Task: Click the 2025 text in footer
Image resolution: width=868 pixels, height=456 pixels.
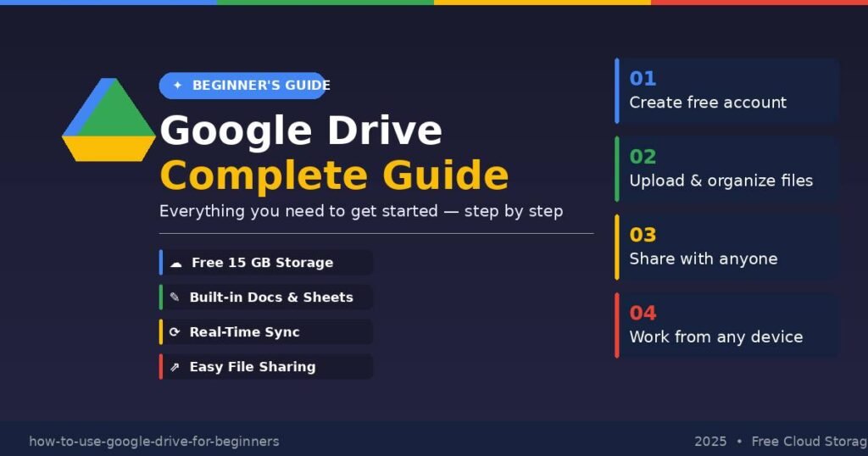Action: (x=710, y=442)
